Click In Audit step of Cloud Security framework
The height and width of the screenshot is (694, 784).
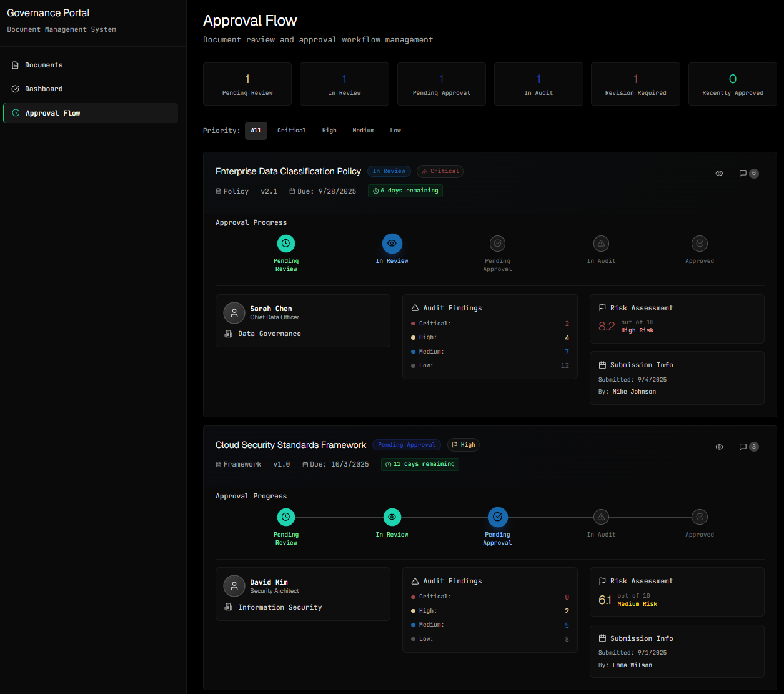pyautogui.click(x=601, y=517)
